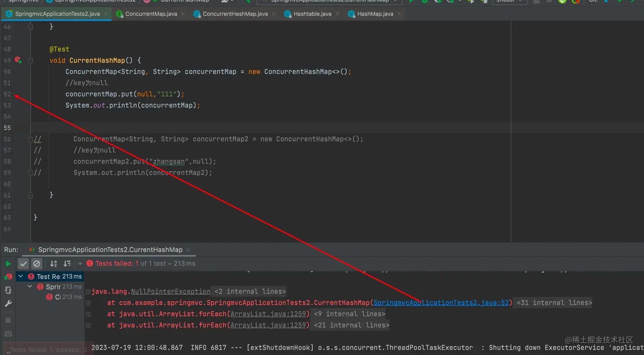Click CurrentHashMap method name in editor
644x355 pixels.
click(97, 61)
